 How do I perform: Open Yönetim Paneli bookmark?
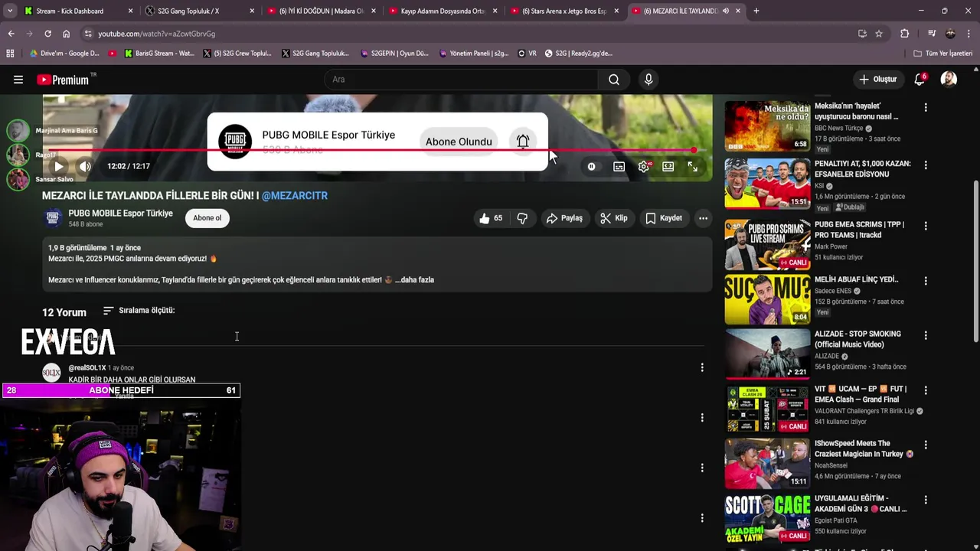pyautogui.click(x=474, y=54)
